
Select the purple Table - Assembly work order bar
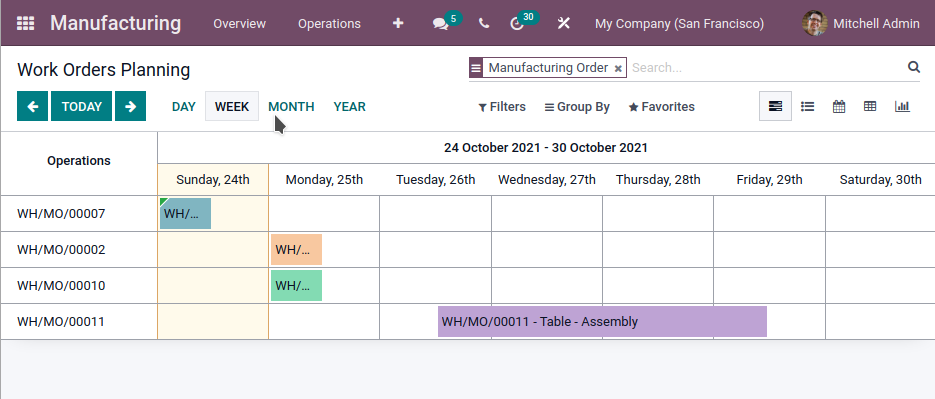point(602,321)
